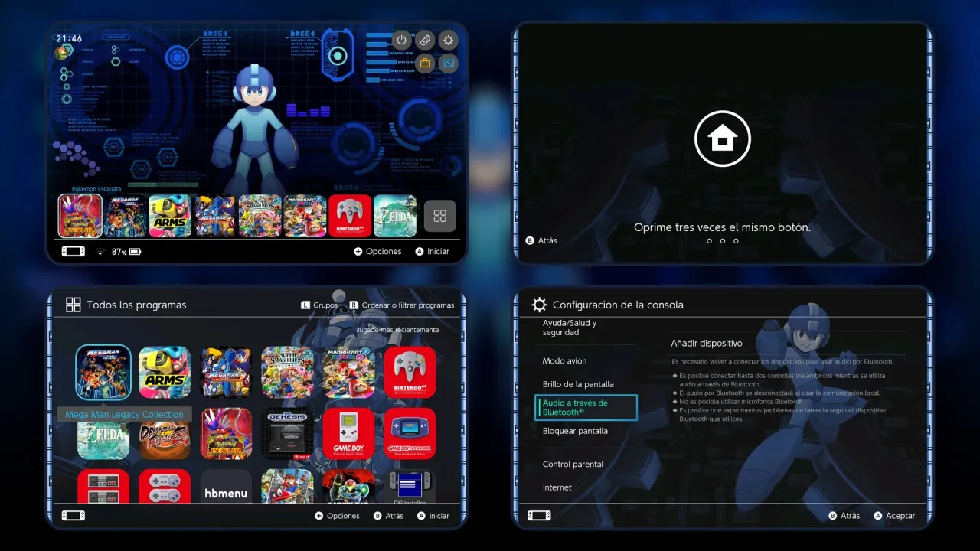Open the album picture icon
This screenshot has width=980, height=551.
coord(448,63)
